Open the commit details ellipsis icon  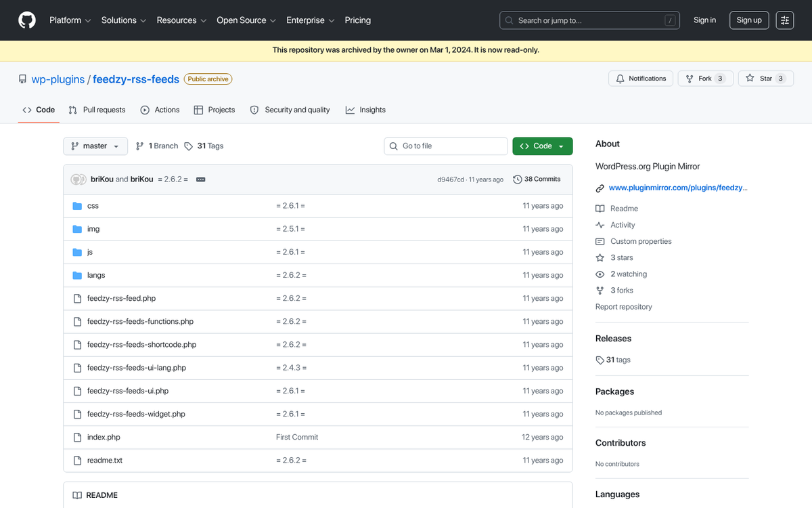(x=200, y=179)
